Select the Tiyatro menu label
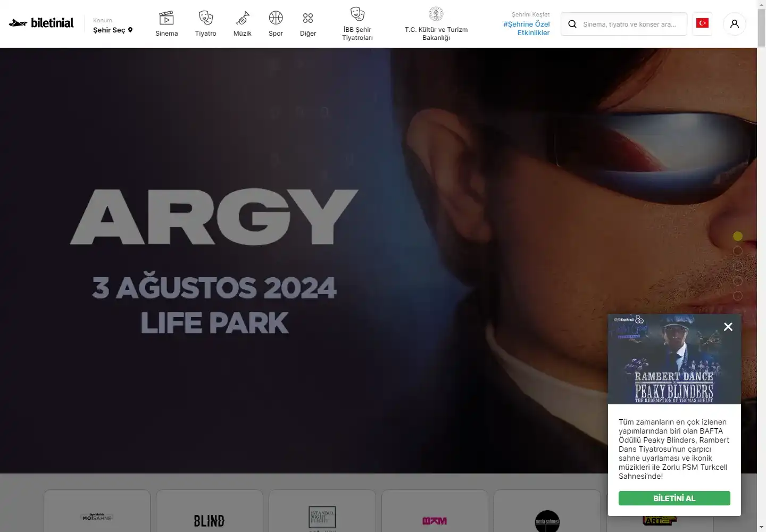 [205, 34]
